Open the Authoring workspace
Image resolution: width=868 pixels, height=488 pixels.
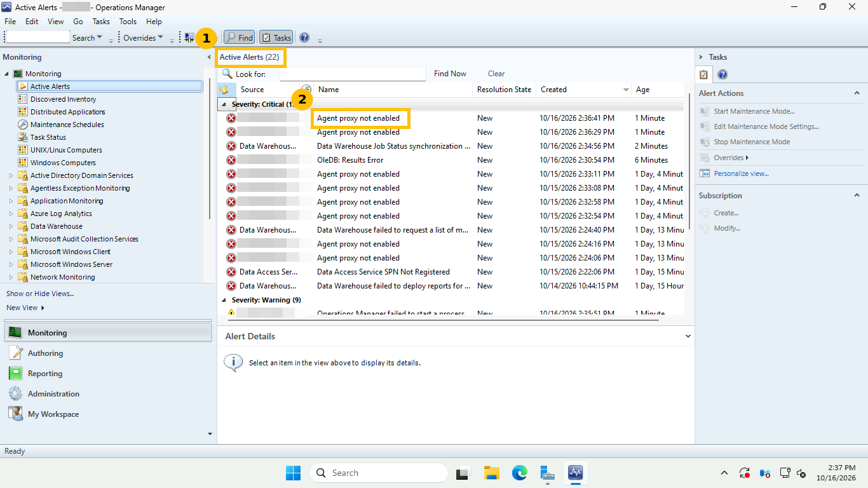click(x=108, y=353)
